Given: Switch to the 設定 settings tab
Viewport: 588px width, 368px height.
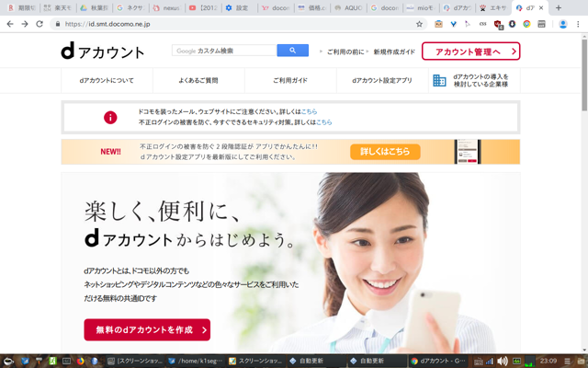Looking at the screenshot, I should pos(240,7).
